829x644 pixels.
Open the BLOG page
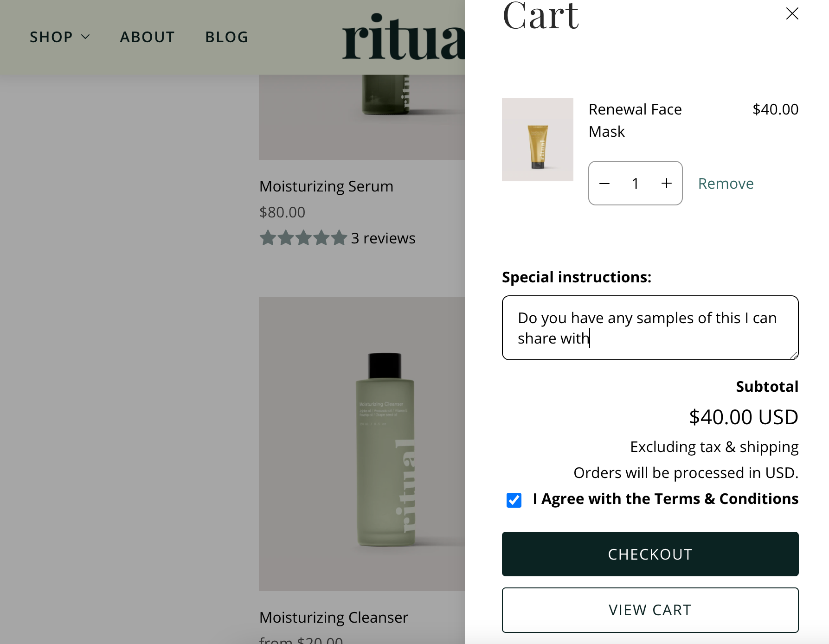click(226, 37)
